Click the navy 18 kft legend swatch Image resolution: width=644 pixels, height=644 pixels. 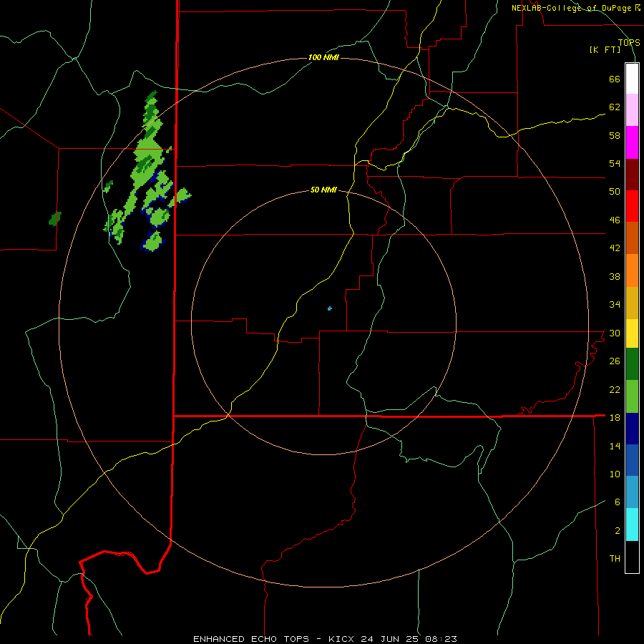[632, 429]
